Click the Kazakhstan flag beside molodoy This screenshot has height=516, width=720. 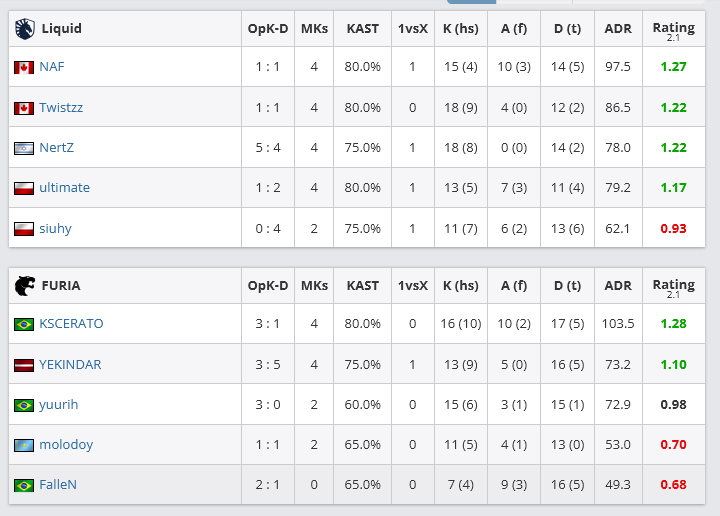24,445
